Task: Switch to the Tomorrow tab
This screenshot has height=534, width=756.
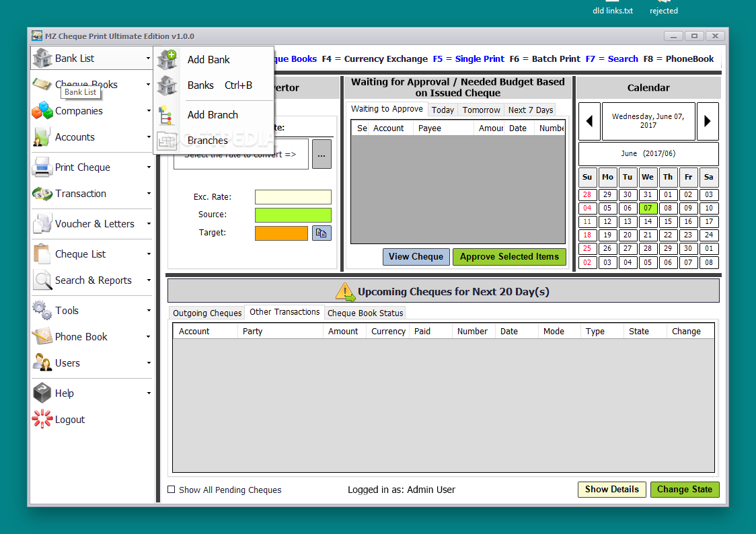Action: coord(481,110)
